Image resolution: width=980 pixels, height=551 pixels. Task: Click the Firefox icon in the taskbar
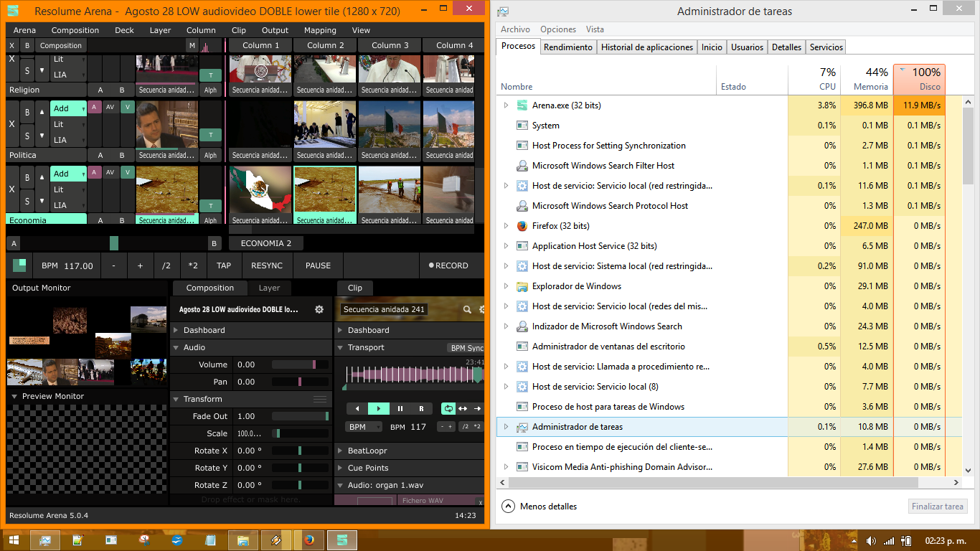[x=309, y=540]
